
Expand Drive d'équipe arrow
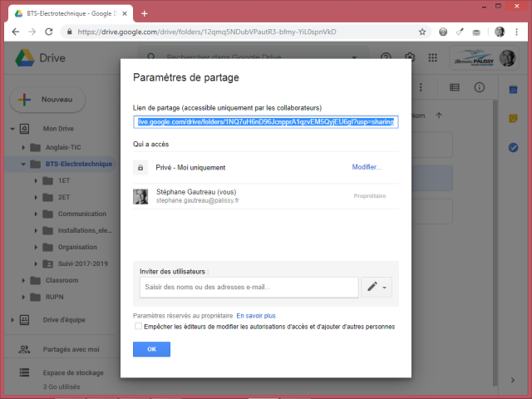pos(12,320)
